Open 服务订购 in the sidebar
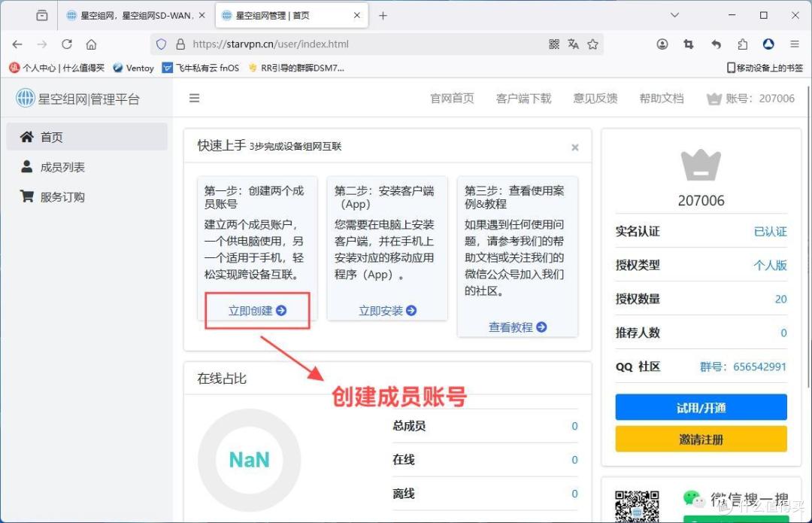Image resolution: width=812 pixels, height=523 pixels. tap(87, 197)
